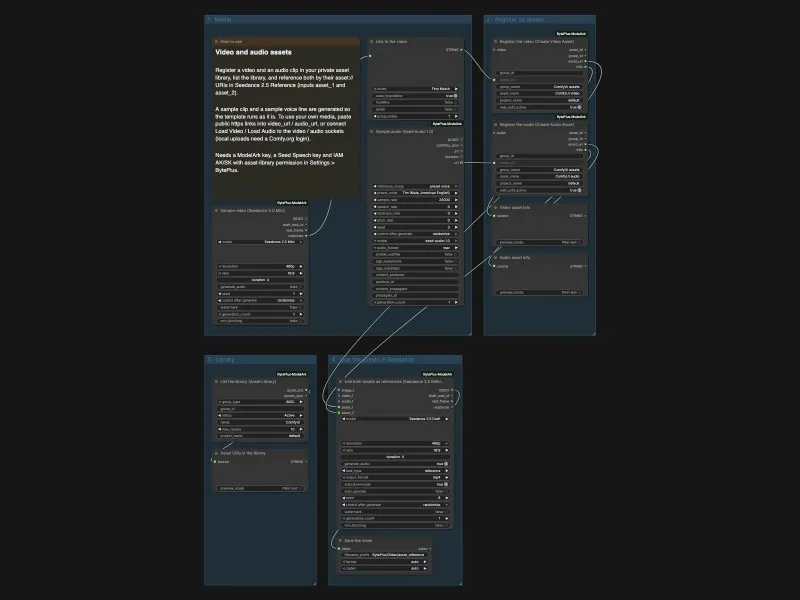
Task: Open the preset_voice Tim dropdown
Action: [415, 193]
